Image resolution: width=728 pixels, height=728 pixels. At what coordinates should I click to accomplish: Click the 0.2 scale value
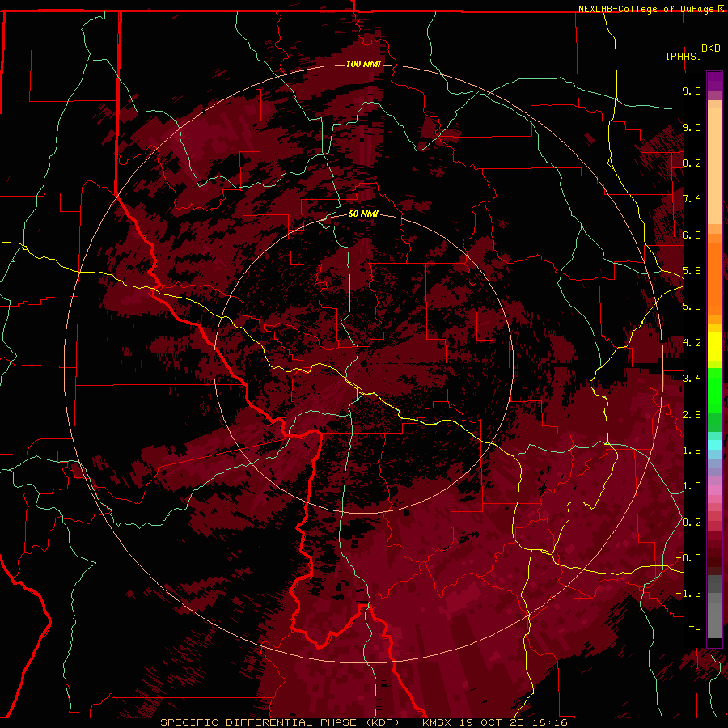(x=692, y=523)
